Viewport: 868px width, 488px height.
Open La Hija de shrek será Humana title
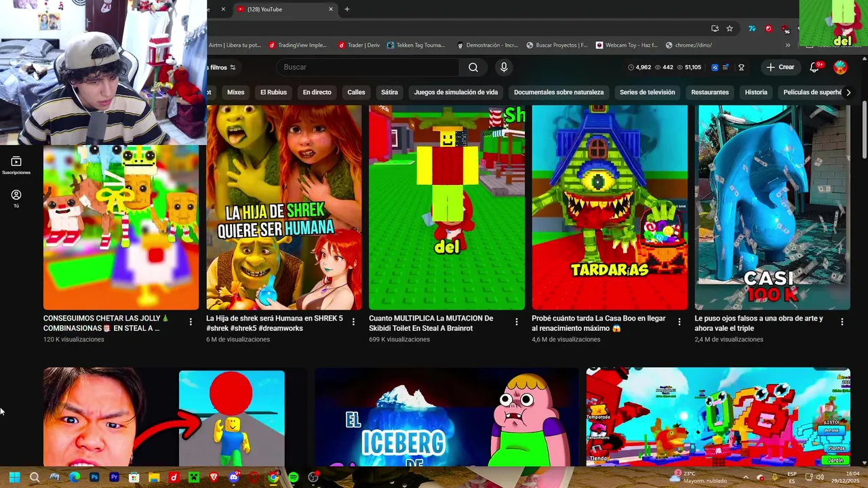coord(275,323)
